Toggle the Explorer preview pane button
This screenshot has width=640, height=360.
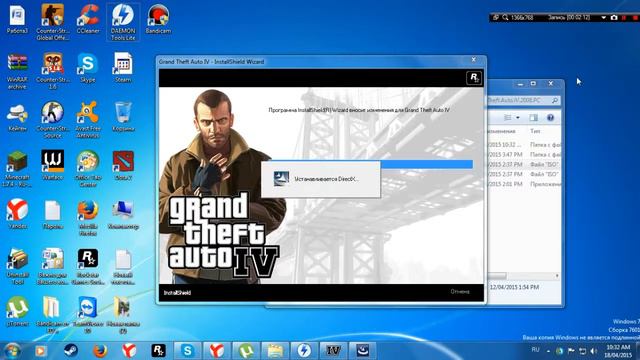tap(533, 118)
